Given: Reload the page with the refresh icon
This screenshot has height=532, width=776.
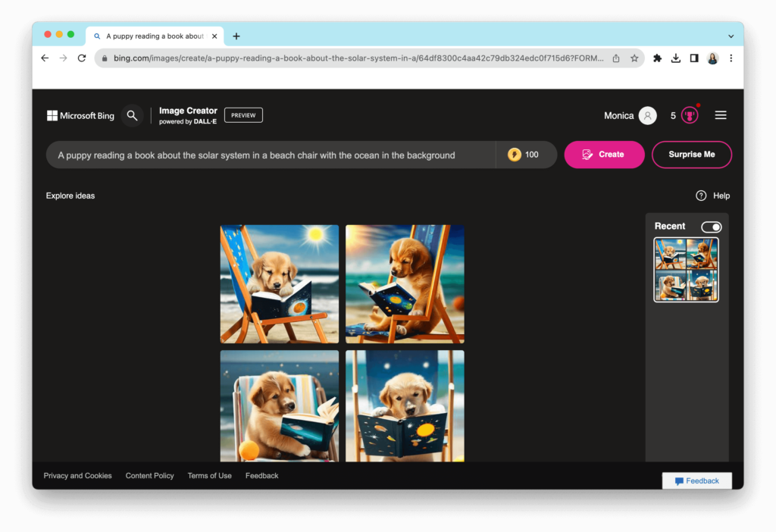Looking at the screenshot, I should click(81, 58).
